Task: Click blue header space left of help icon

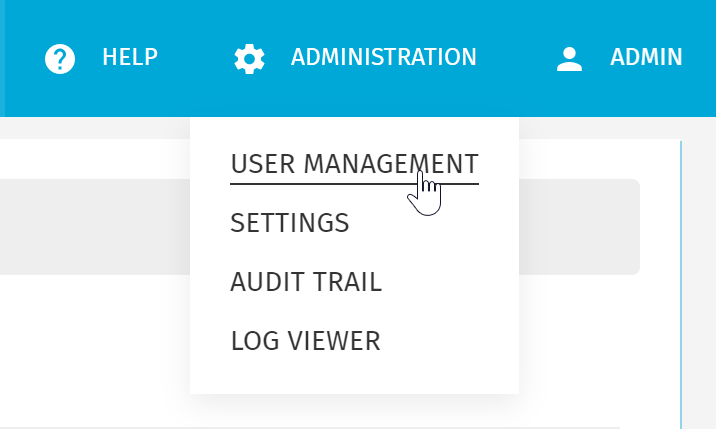Action: [x=20, y=58]
